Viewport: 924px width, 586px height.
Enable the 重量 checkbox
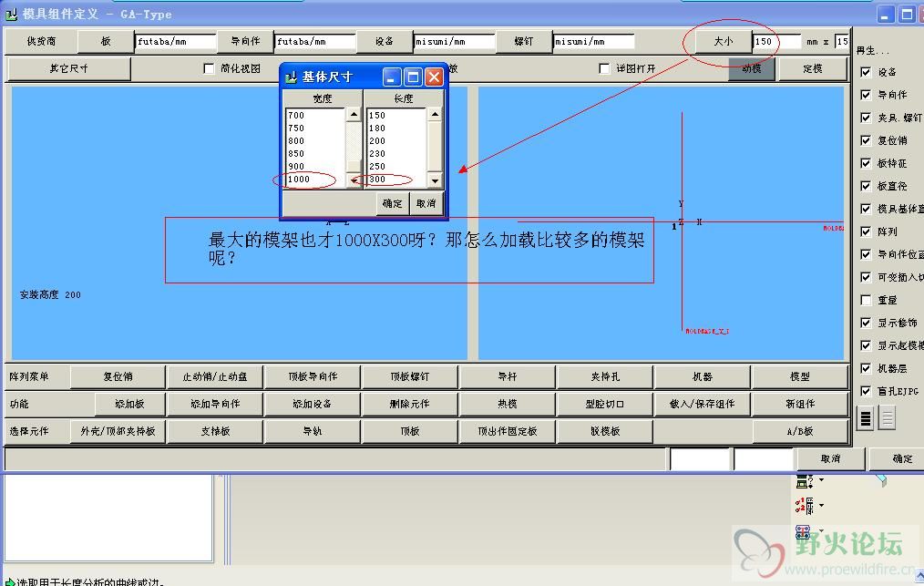[866, 300]
